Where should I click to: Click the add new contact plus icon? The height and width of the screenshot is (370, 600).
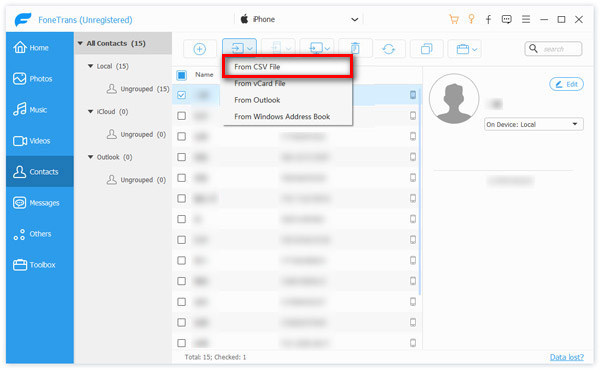(199, 49)
